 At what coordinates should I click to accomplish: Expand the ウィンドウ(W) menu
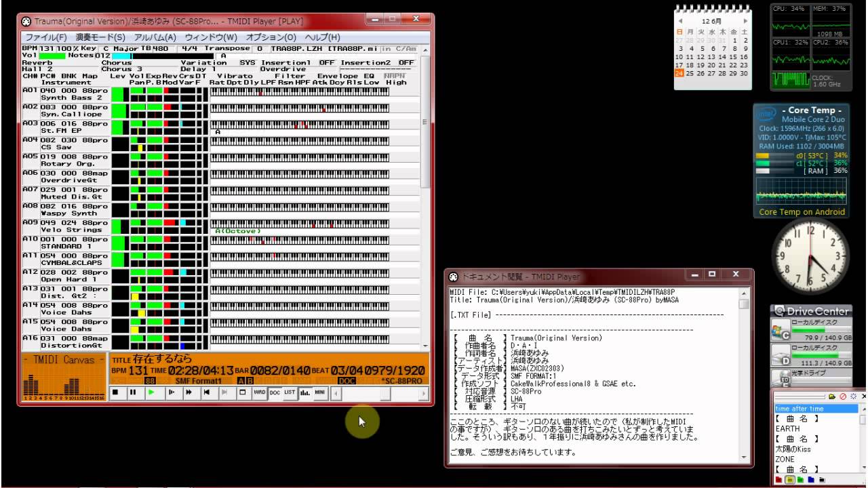tap(211, 37)
